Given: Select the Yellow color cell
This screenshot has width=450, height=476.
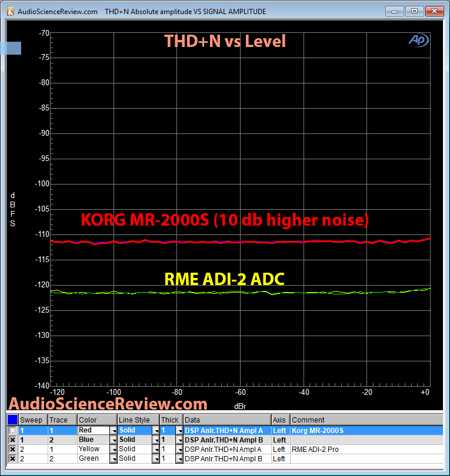Looking at the screenshot, I should tap(94, 450).
